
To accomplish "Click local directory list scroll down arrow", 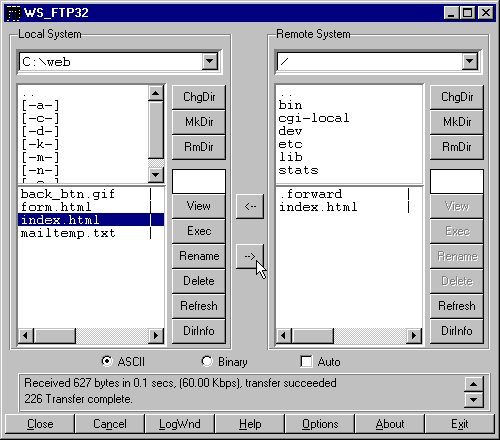I will [156, 174].
